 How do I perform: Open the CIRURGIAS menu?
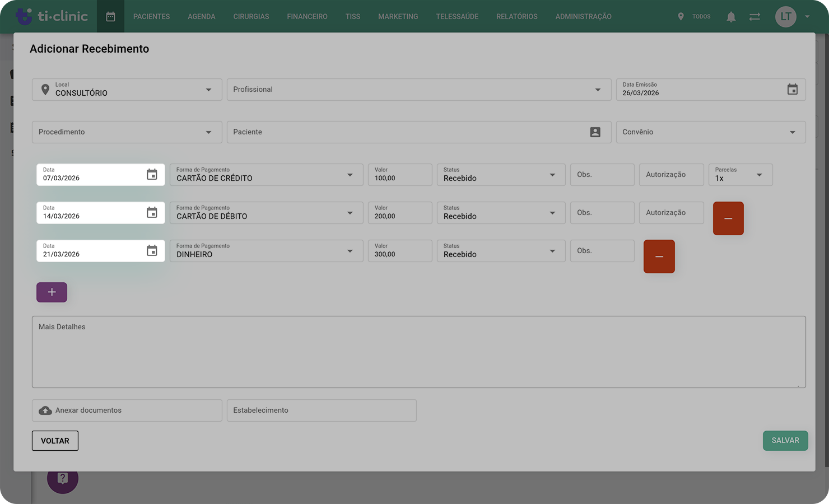pyautogui.click(x=251, y=17)
